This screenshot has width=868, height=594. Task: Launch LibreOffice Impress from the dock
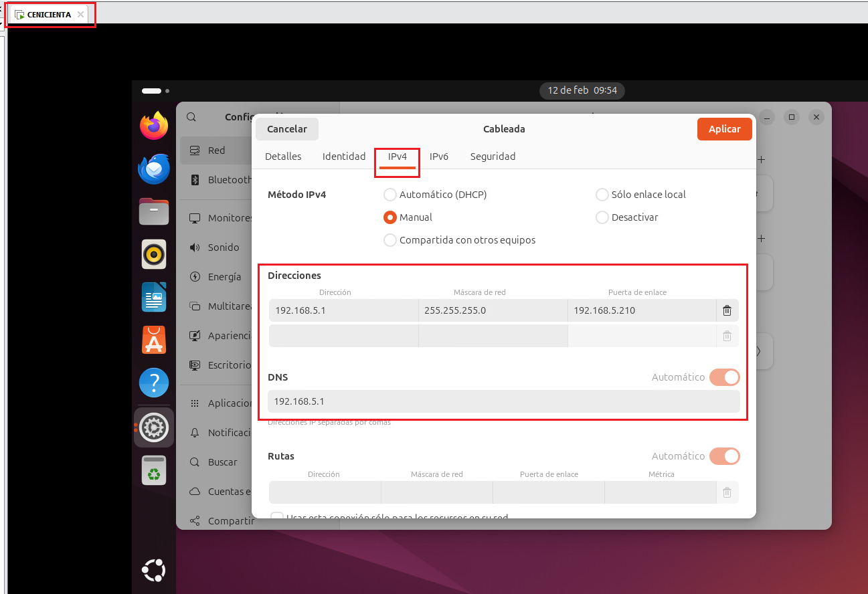(x=153, y=297)
